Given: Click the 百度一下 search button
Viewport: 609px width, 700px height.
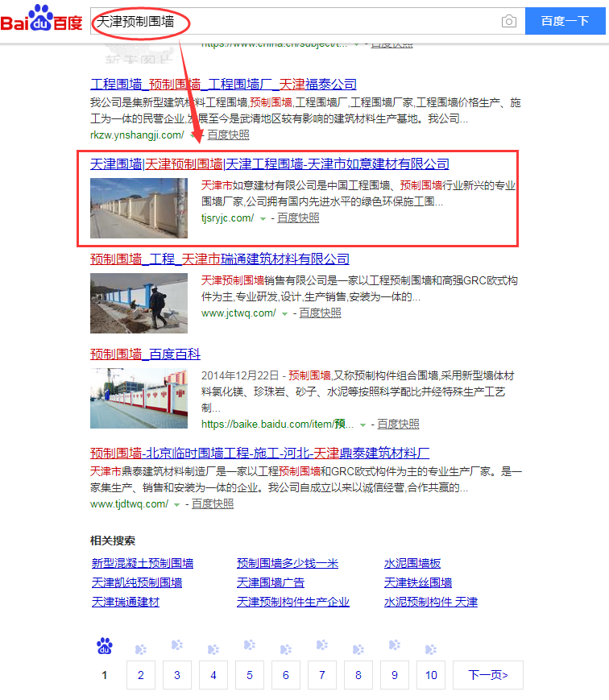Looking at the screenshot, I should [x=565, y=21].
